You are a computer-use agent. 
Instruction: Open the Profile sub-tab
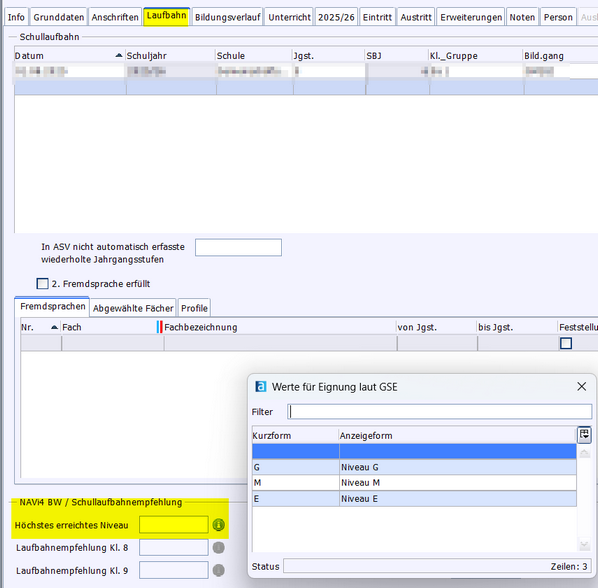click(x=194, y=308)
